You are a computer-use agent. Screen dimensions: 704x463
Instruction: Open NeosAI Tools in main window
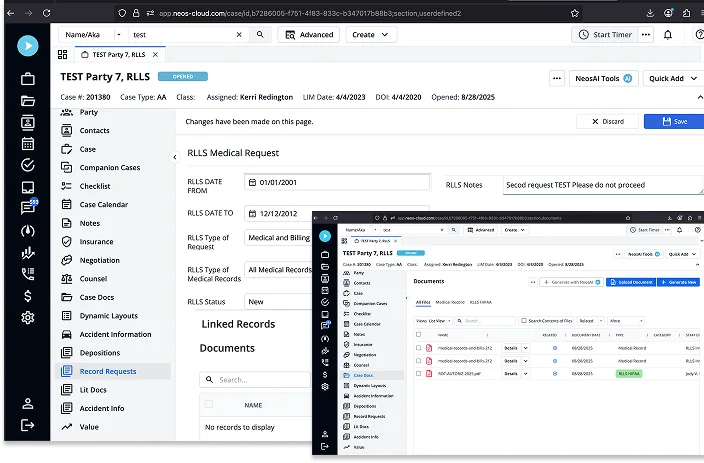click(603, 78)
